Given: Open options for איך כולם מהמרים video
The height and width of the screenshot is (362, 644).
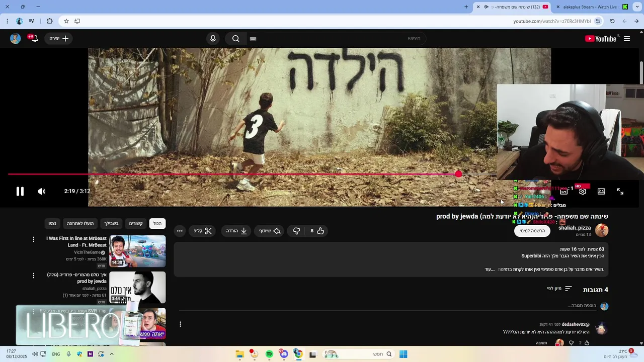Looking at the screenshot, I should point(33,276).
